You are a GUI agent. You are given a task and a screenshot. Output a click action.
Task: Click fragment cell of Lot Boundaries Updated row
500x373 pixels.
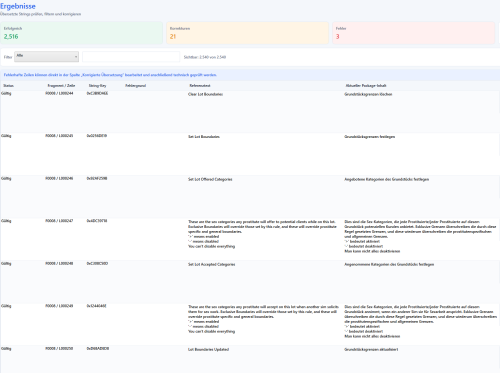(59, 348)
